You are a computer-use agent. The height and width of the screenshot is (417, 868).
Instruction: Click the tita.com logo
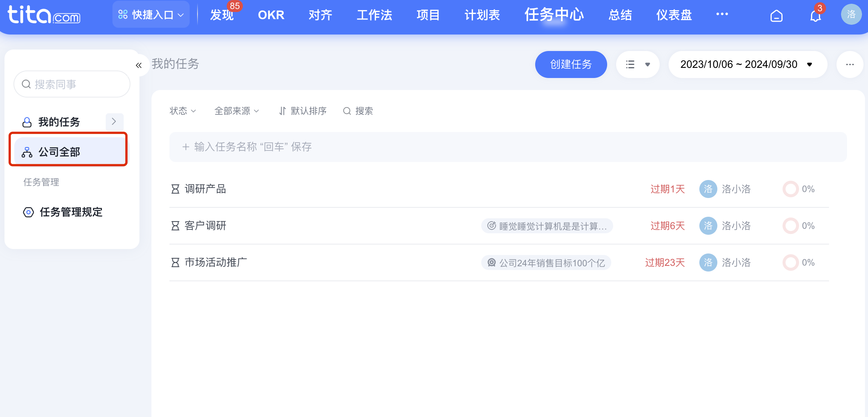point(44,15)
